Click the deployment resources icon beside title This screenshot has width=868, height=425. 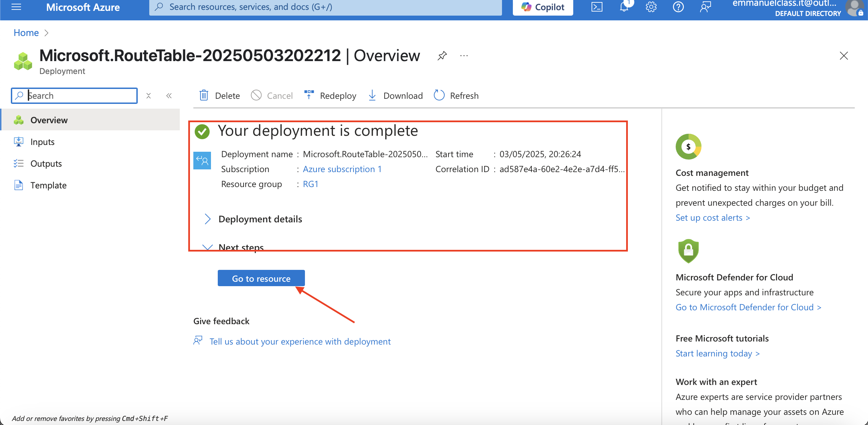pos(23,61)
